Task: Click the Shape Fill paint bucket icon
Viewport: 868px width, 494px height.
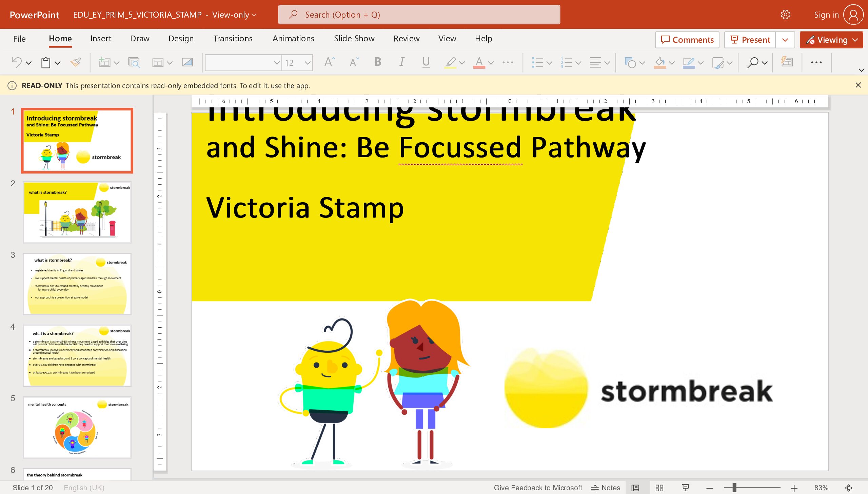Action: (x=659, y=62)
